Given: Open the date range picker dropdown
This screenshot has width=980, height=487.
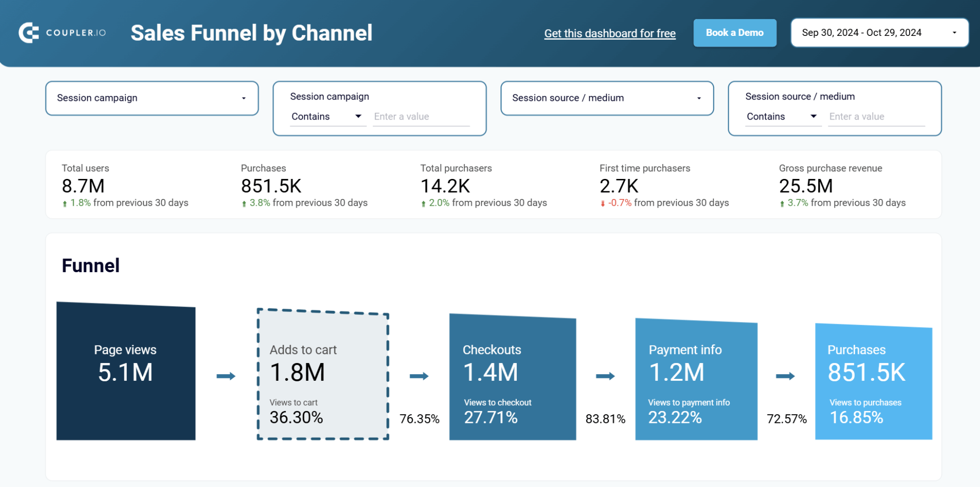Looking at the screenshot, I should [955, 33].
